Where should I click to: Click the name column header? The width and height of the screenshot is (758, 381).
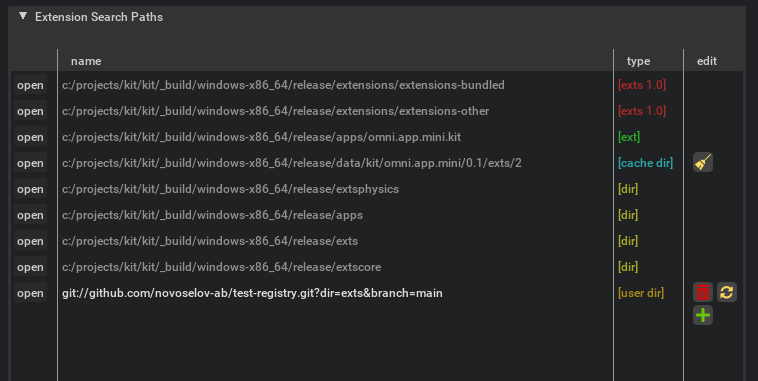click(x=86, y=61)
